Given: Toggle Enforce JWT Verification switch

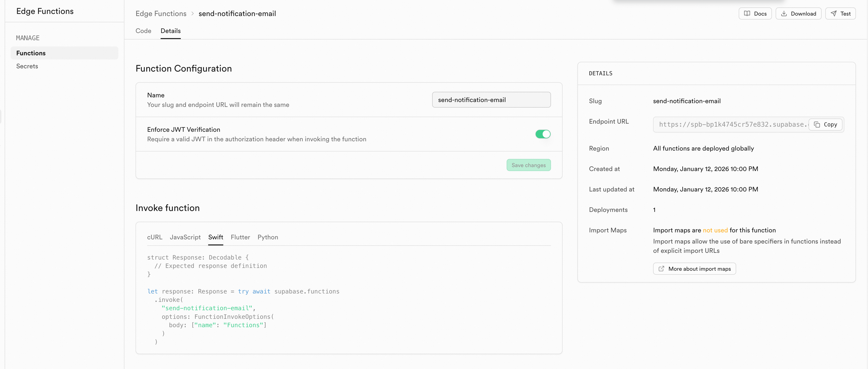Looking at the screenshot, I should [543, 134].
